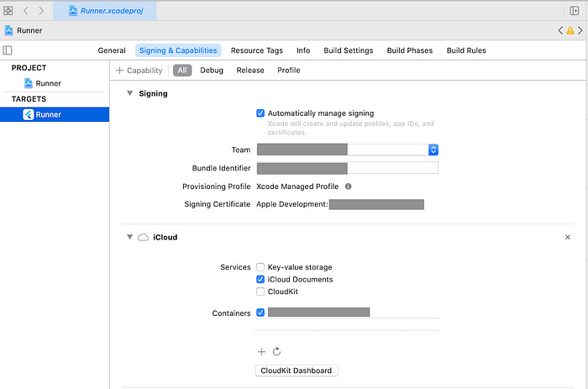
Task: Go back with the left navigation arrow
Action: 25,11
